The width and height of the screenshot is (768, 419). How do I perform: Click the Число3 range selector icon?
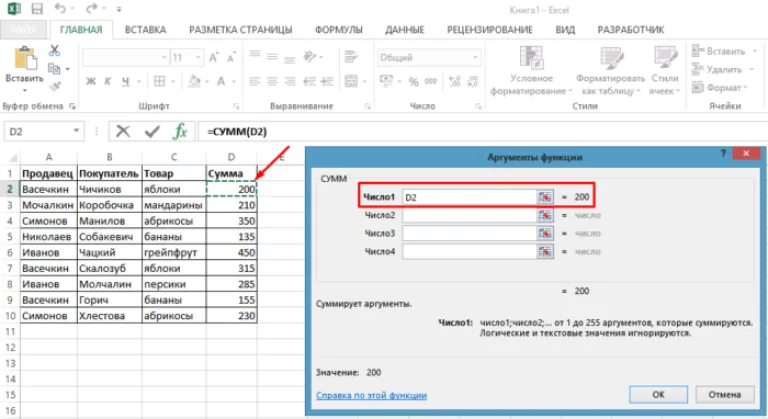tap(545, 233)
